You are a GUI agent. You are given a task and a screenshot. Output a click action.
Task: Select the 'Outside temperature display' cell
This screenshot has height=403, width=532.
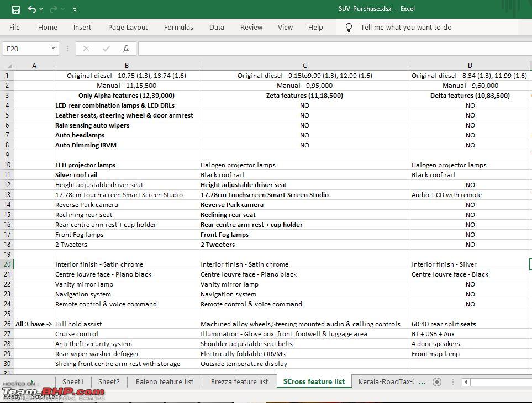(305, 364)
